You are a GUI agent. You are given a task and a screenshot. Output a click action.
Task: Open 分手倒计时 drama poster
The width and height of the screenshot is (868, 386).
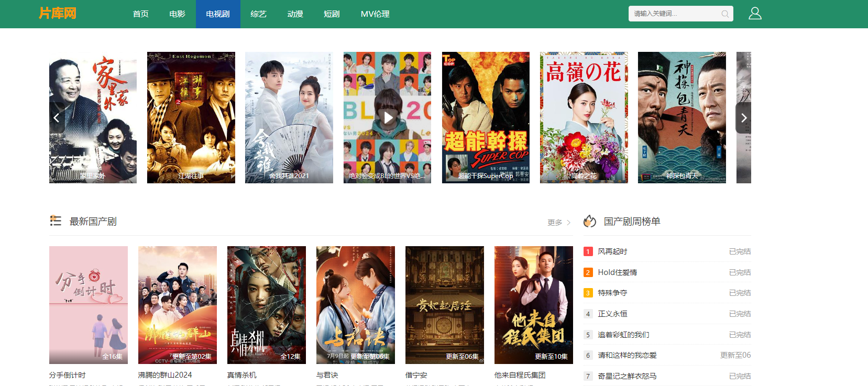click(x=89, y=305)
